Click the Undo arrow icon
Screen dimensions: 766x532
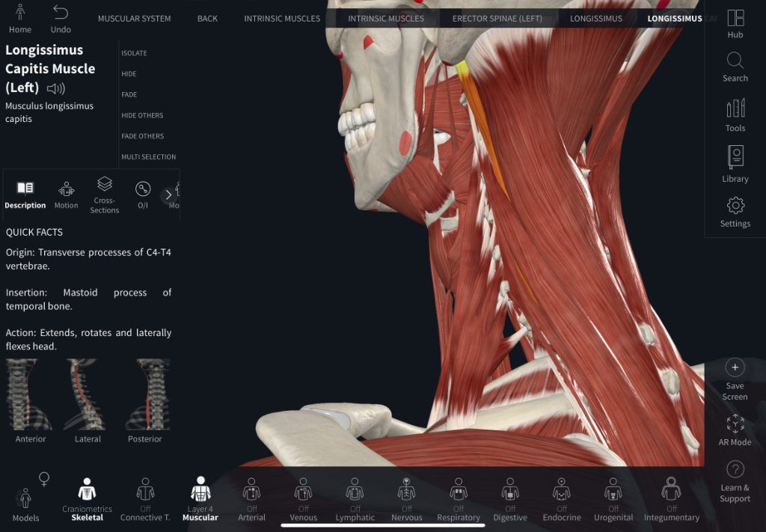[61, 13]
